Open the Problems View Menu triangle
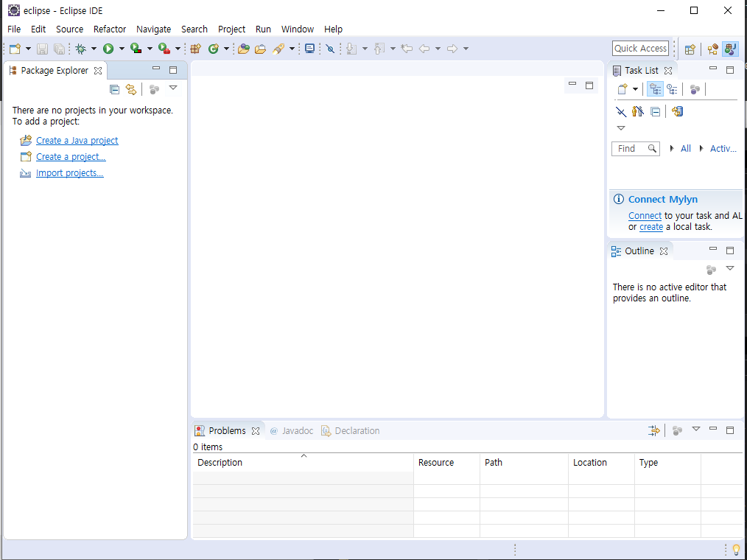The height and width of the screenshot is (560, 747). 696,430
